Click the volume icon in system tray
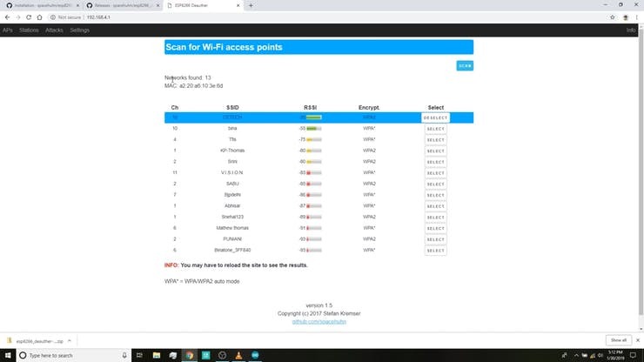Viewport: 644px width, 362px height. point(600,355)
